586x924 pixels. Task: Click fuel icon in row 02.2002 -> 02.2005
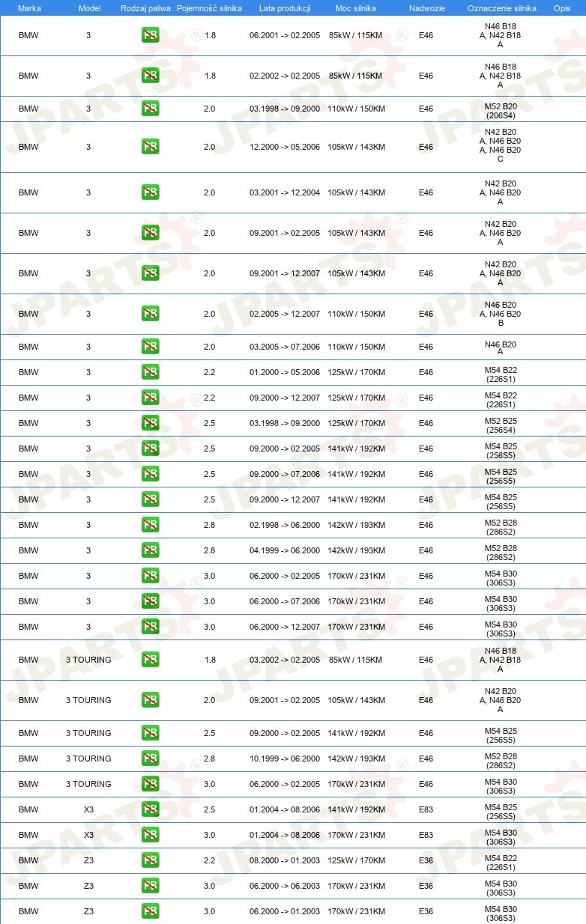coord(151,76)
